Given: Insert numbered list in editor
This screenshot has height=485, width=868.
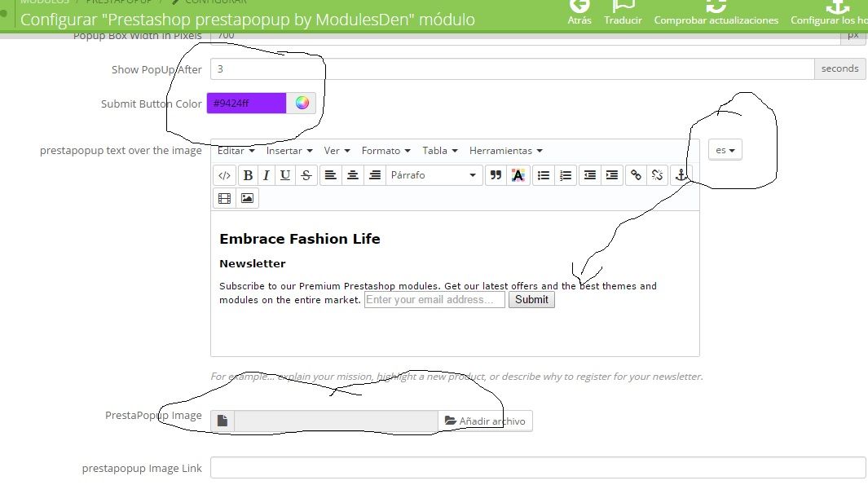Looking at the screenshot, I should [565, 175].
